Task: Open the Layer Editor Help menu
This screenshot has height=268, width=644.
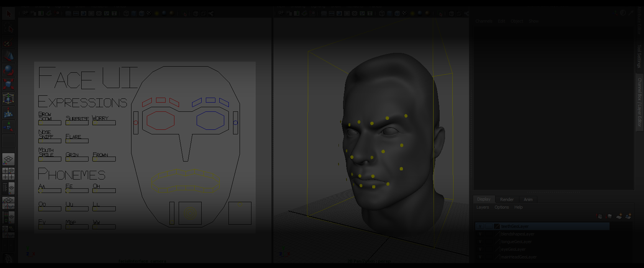Action: pos(518,207)
